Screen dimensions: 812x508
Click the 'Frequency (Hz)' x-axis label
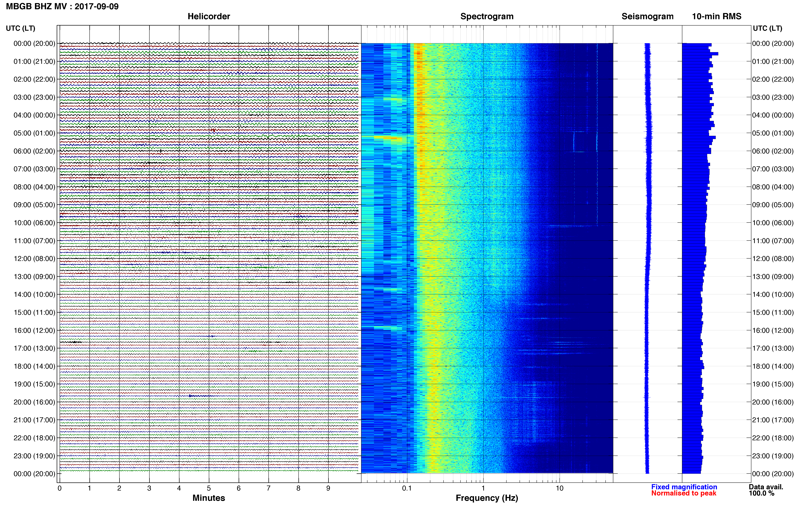click(x=487, y=498)
